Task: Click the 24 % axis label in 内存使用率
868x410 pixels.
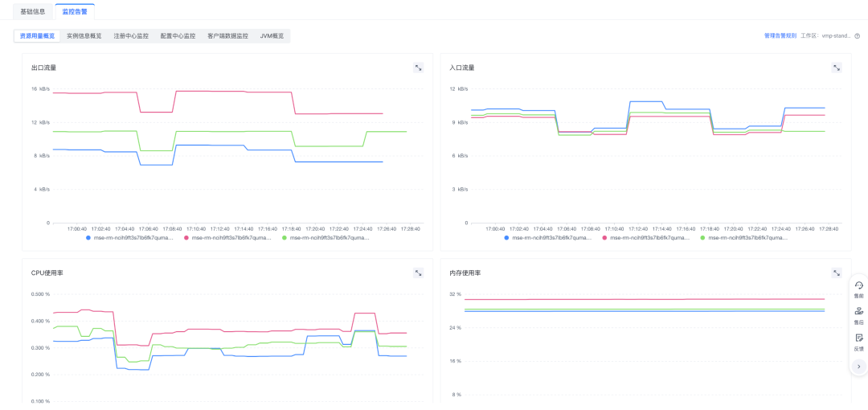Action: [456, 328]
